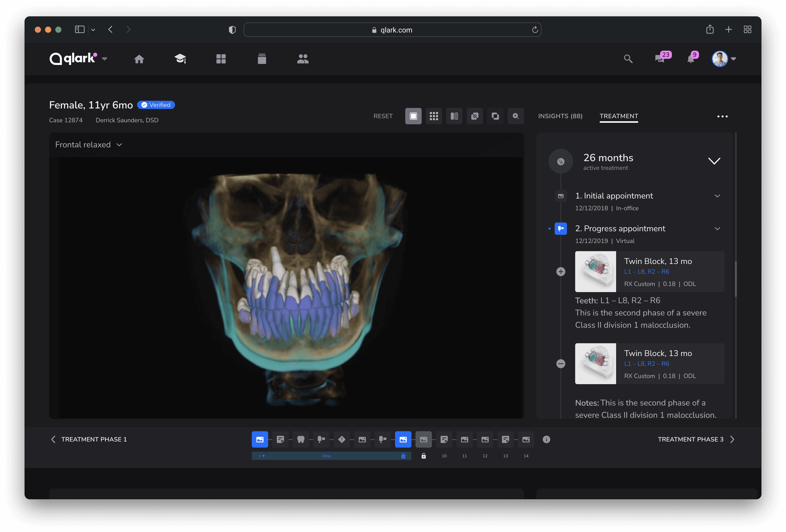Click the 3D skull scan viewer
Viewport: 786px width, 532px height.
(x=287, y=288)
